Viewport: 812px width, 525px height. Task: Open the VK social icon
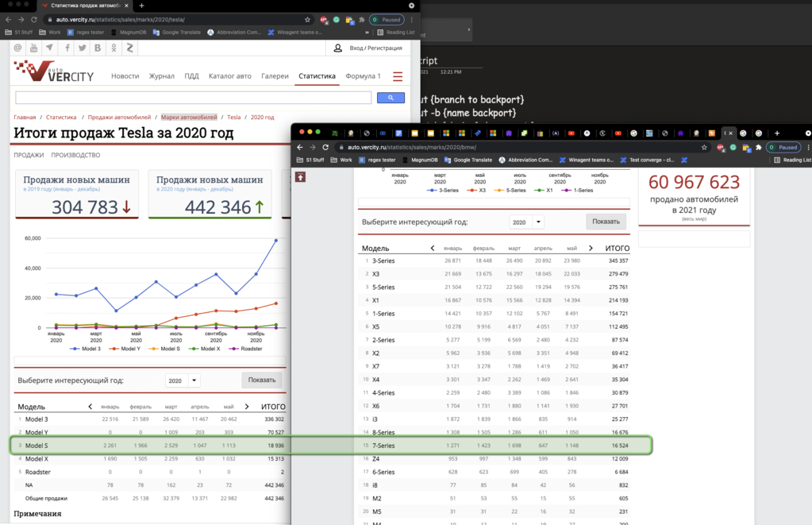(98, 48)
